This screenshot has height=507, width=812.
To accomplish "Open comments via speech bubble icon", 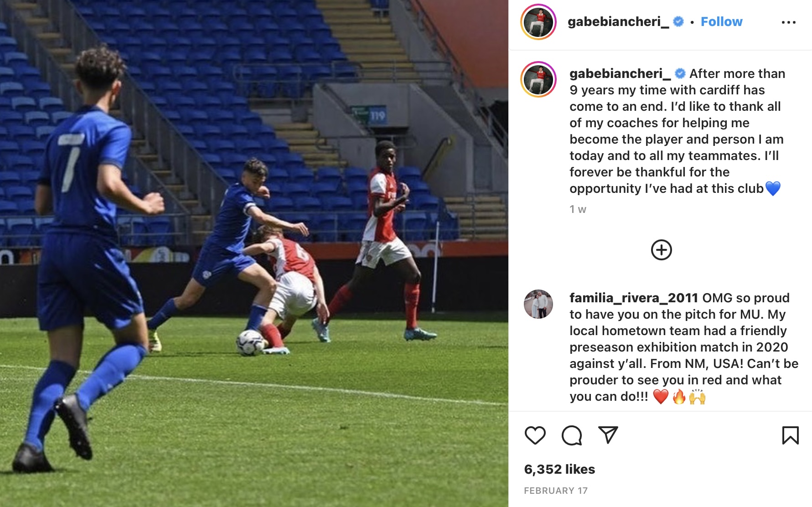I will coord(572,435).
